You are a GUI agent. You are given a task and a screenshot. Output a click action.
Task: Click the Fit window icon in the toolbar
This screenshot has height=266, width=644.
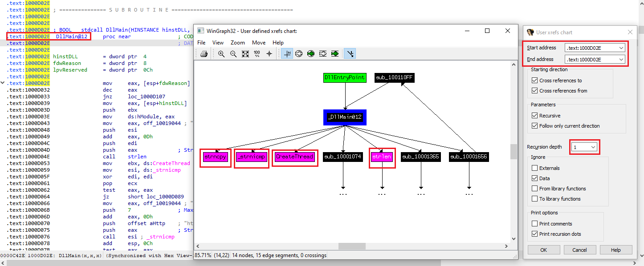[245, 54]
